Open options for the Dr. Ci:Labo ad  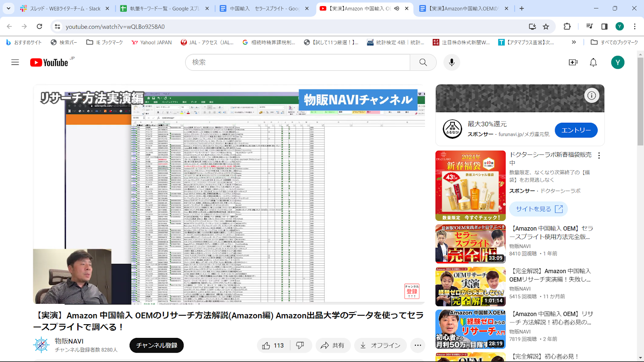599,156
